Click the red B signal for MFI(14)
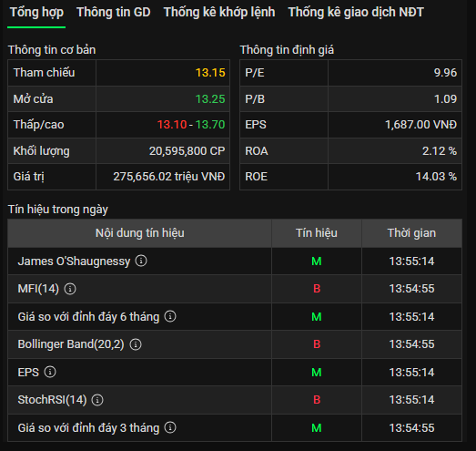476x451 pixels. coord(317,289)
